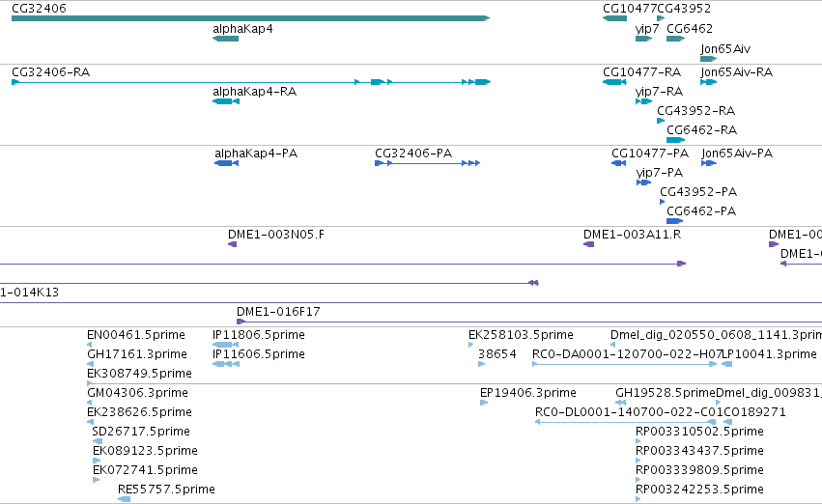Click the alphaKap4 gene feature
The image size is (822, 504).
225,39
